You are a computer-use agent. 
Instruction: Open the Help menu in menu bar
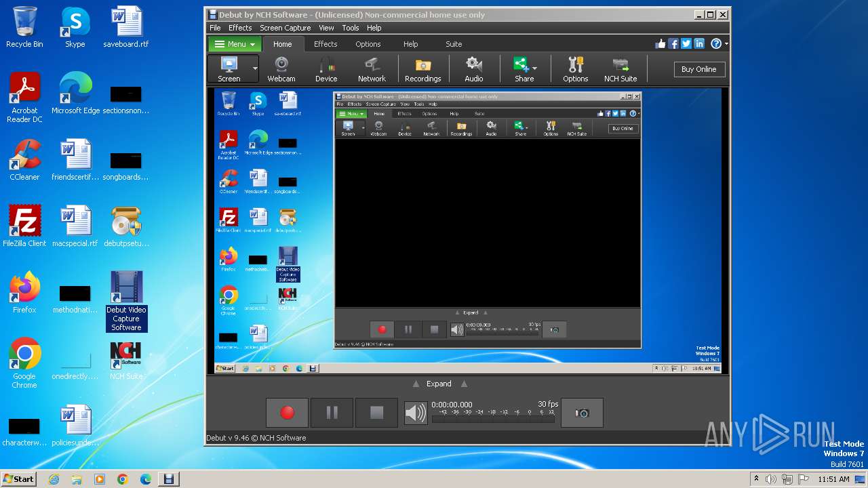coord(374,28)
